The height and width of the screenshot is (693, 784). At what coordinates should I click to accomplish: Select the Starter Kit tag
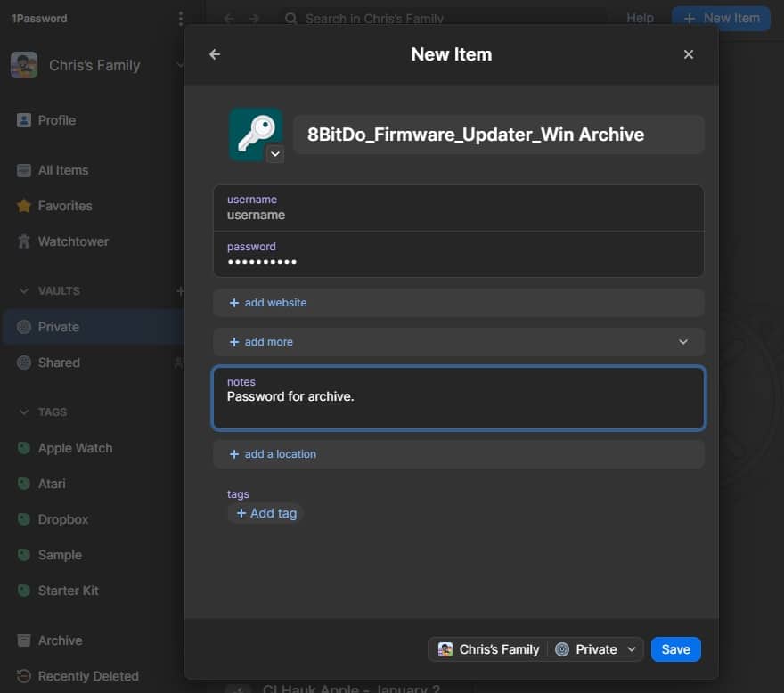pos(68,591)
